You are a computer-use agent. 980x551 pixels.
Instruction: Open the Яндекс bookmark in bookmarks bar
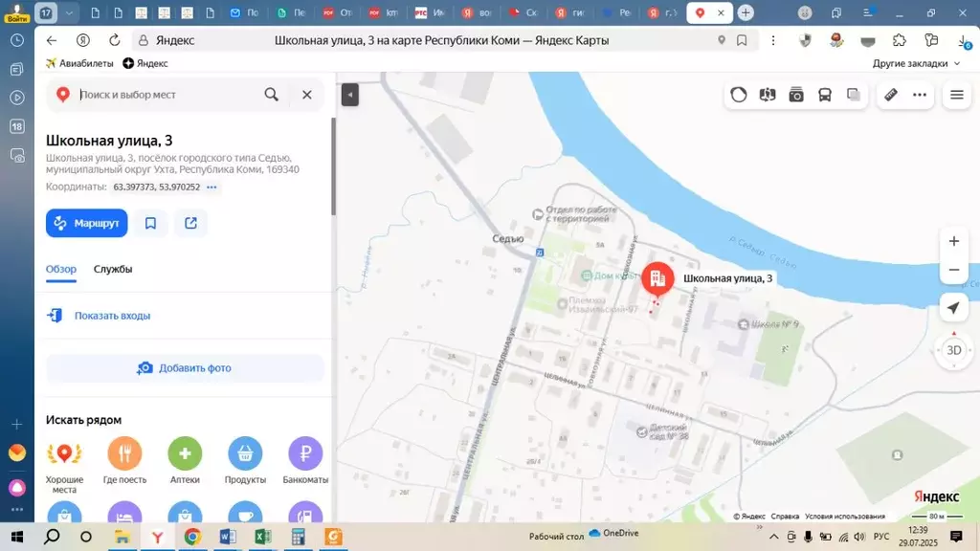(x=145, y=63)
